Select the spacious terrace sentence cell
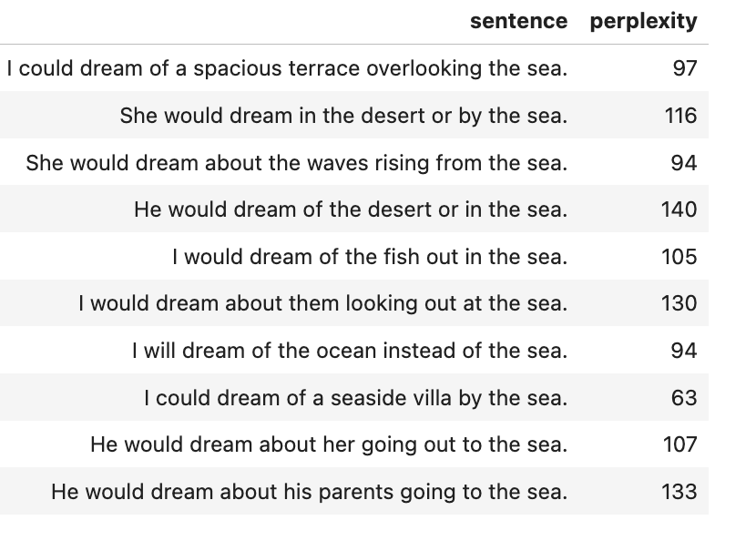The height and width of the screenshot is (541, 756). tap(287, 68)
